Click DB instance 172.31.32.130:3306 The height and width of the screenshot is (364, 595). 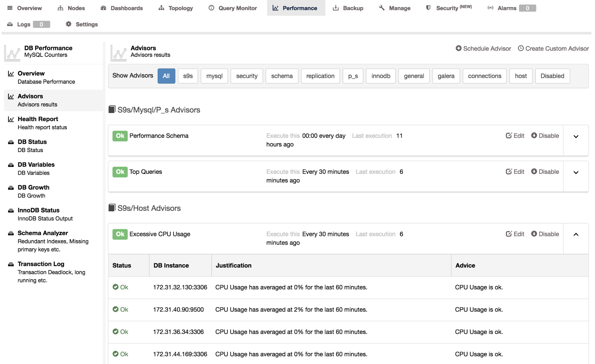click(x=180, y=287)
